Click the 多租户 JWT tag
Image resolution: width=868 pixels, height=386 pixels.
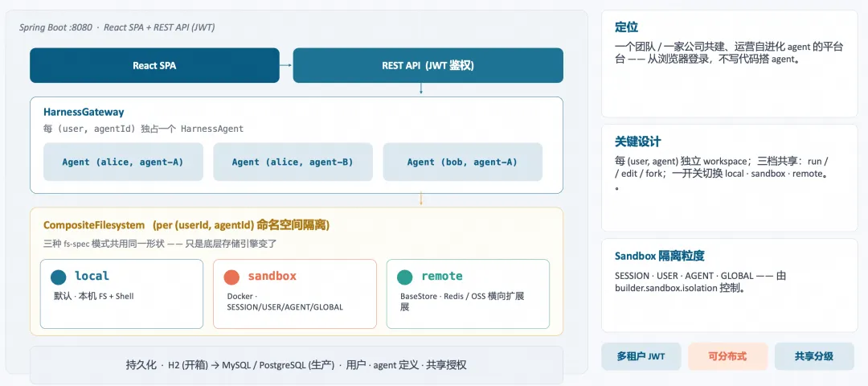pos(641,356)
